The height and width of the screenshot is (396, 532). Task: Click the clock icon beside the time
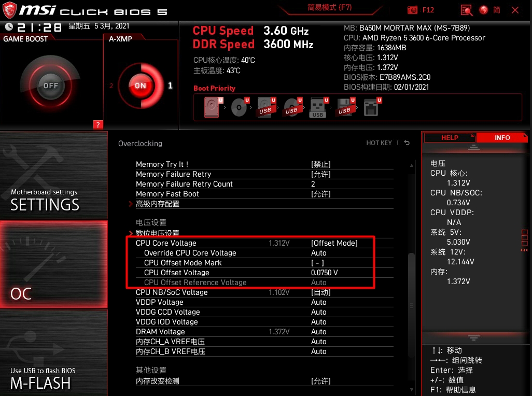pyautogui.click(x=9, y=26)
